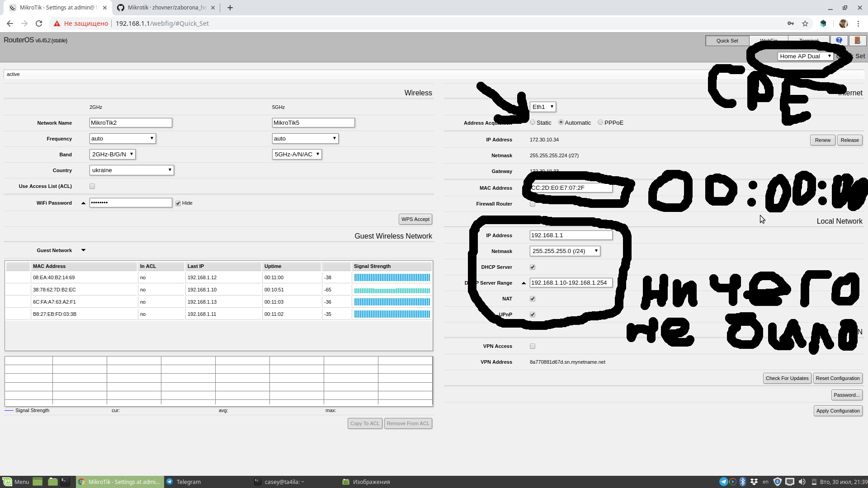Select PPPoE address acquisition

pos(600,122)
